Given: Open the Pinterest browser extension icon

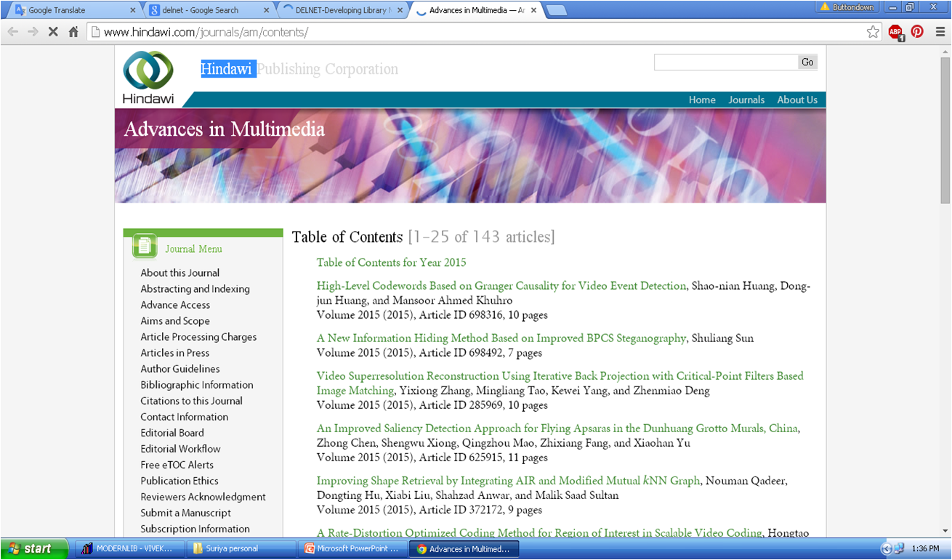Looking at the screenshot, I should (917, 32).
